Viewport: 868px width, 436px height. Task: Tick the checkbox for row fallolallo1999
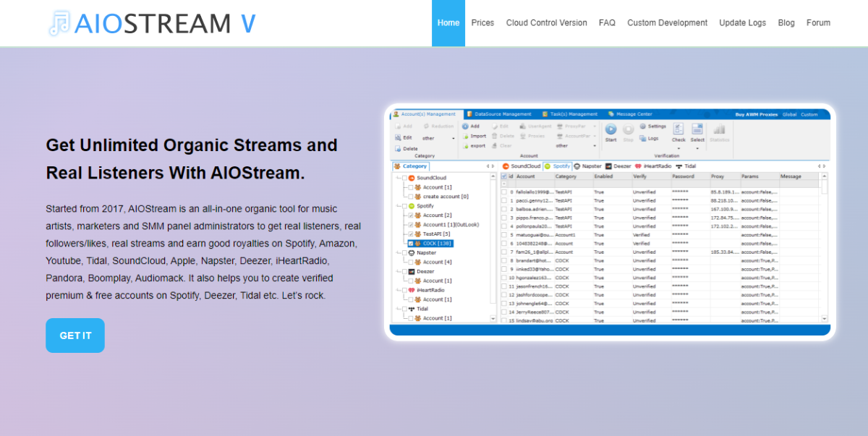(x=504, y=192)
